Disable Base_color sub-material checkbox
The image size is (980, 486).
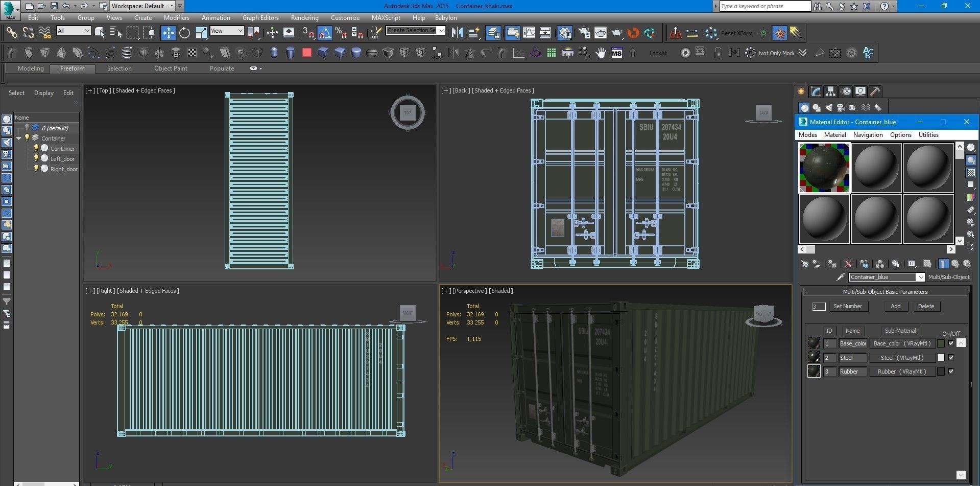click(951, 343)
